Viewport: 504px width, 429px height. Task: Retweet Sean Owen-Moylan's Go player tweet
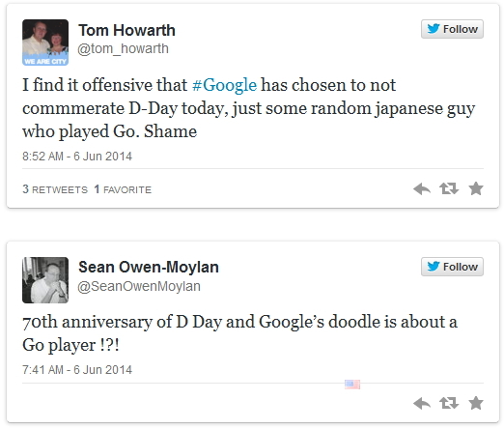coord(449,403)
